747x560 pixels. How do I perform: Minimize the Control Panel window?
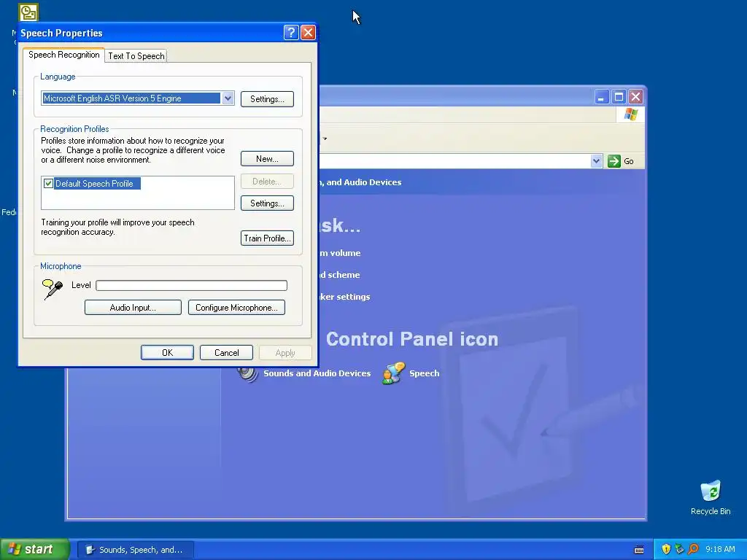(601, 97)
